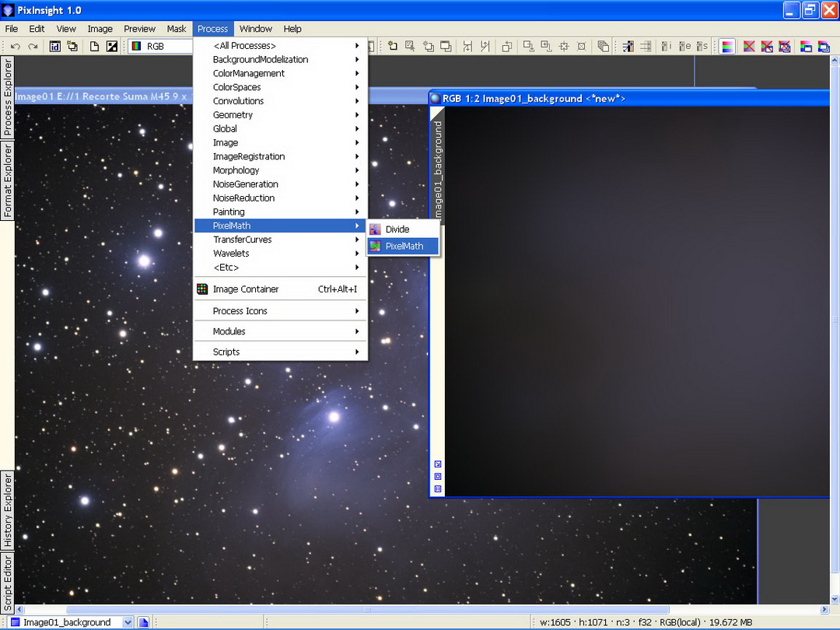Screen dimensions: 840x630
Task: Expand the BackgroundModelization submenu
Action: tap(281, 59)
